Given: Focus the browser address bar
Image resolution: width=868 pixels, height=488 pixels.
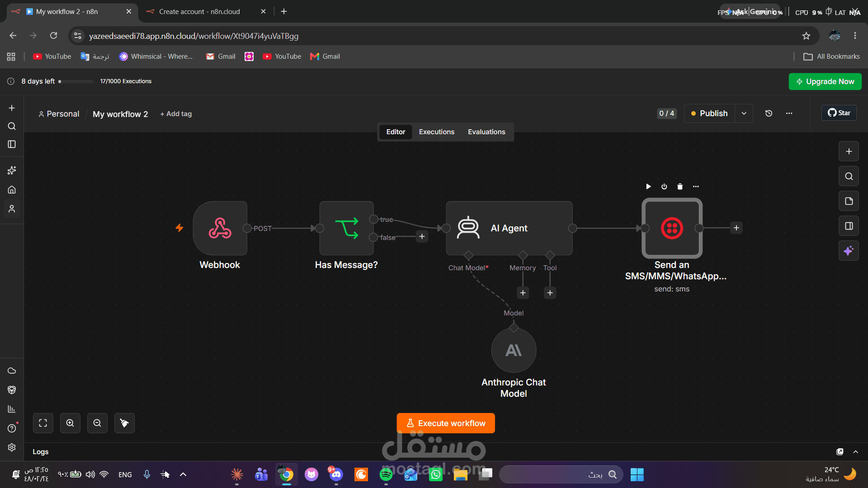Looking at the screenshot, I should [x=443, y=36].
